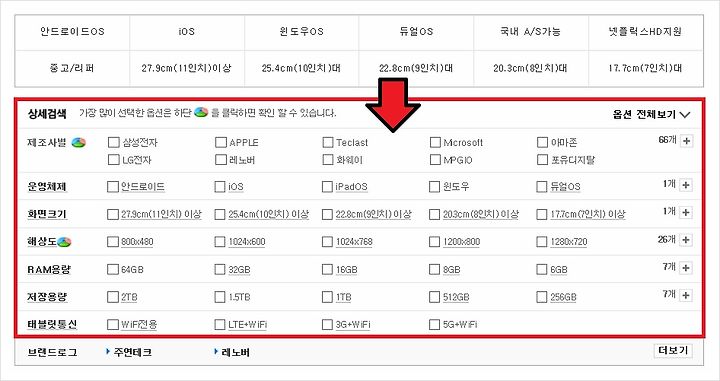Click the 17.7cm(7인치) 이상 size link
The height and width of the screenshot is (381, 720).
(x=588, y=214)
